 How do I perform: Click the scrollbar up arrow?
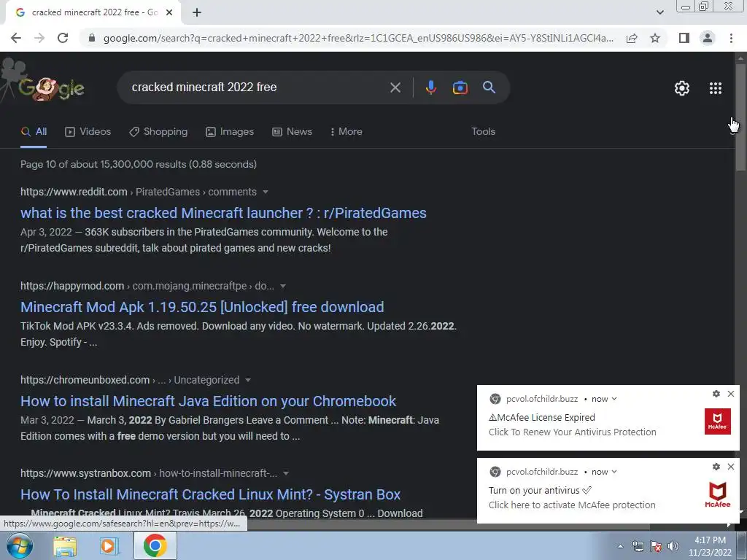(740, 58)
